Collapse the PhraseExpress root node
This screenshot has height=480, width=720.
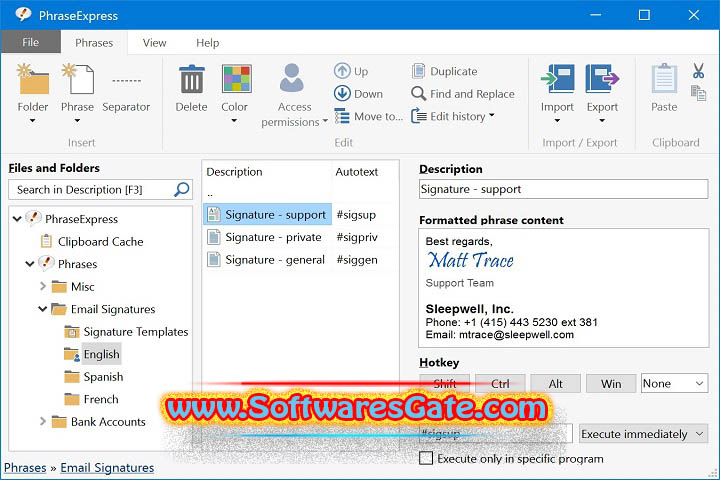(17, 219)
